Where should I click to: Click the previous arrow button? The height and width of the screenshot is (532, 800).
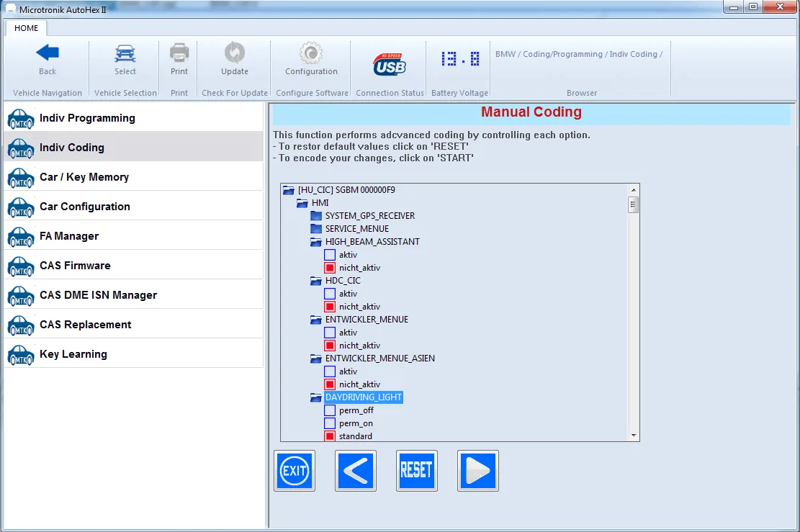(356, 471)
